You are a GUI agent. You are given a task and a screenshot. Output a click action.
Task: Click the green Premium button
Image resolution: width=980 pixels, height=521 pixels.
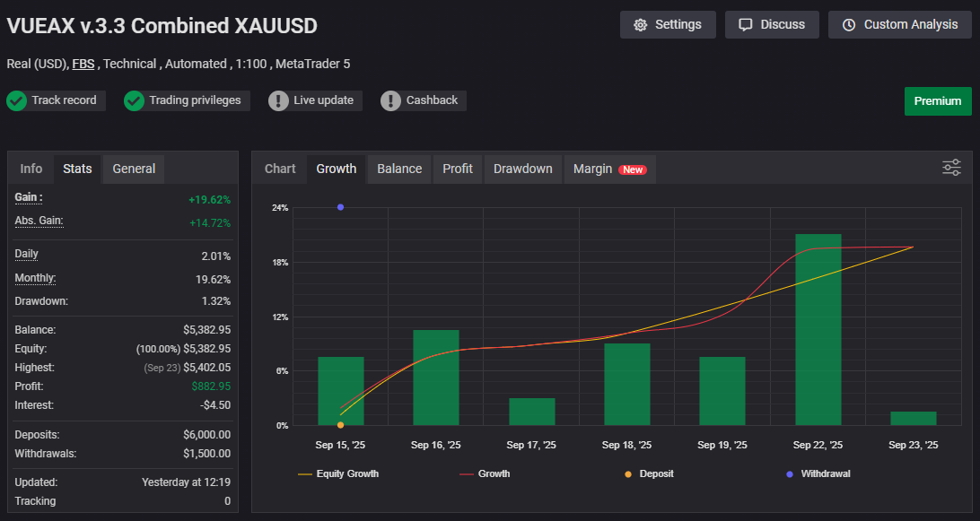pos(938,101)
